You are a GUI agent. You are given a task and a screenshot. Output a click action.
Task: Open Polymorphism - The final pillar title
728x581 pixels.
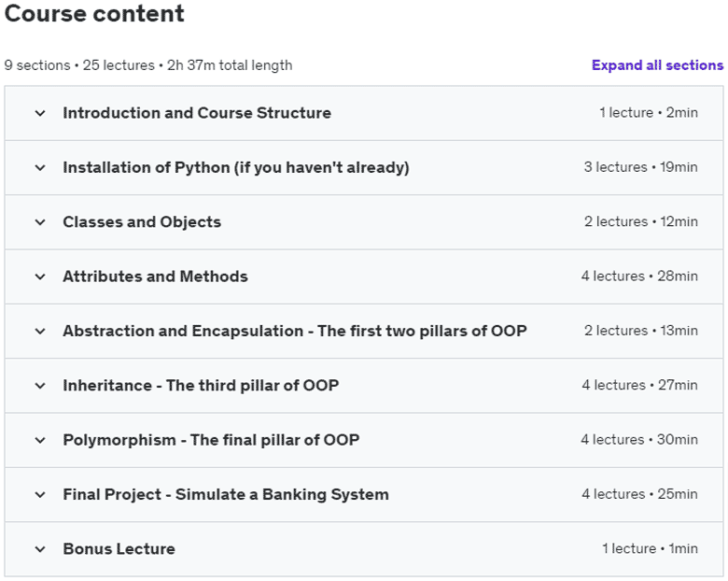coord(211,440)
